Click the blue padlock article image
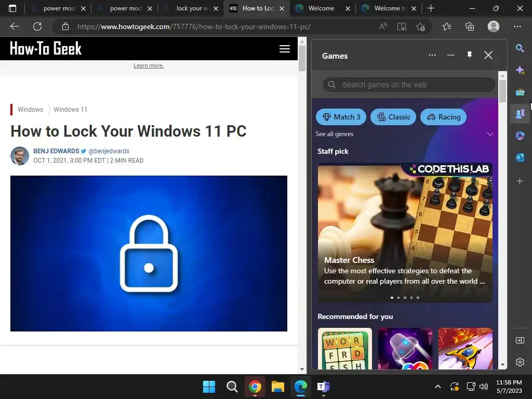 click(x=149, y=254)
